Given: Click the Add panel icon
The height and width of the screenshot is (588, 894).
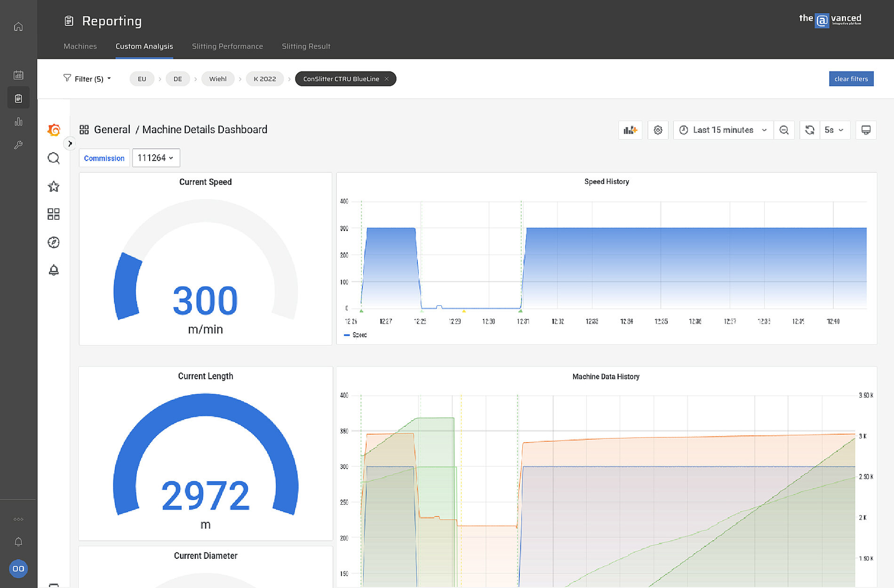Looking at the screenshot, I should [630, 130].
